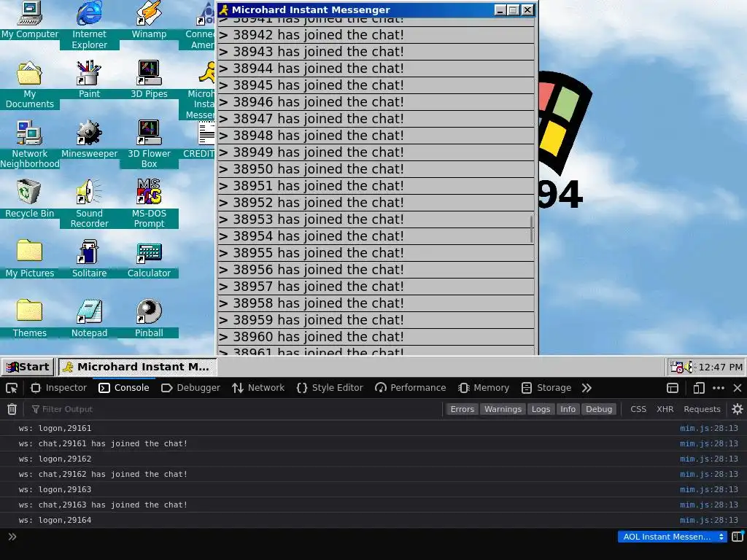Clear console output with trash icon

pos(12,409)
